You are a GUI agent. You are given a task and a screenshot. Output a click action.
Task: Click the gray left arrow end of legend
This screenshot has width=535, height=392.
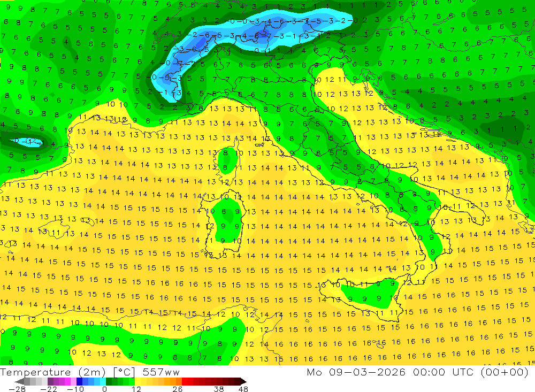[19, 381]
